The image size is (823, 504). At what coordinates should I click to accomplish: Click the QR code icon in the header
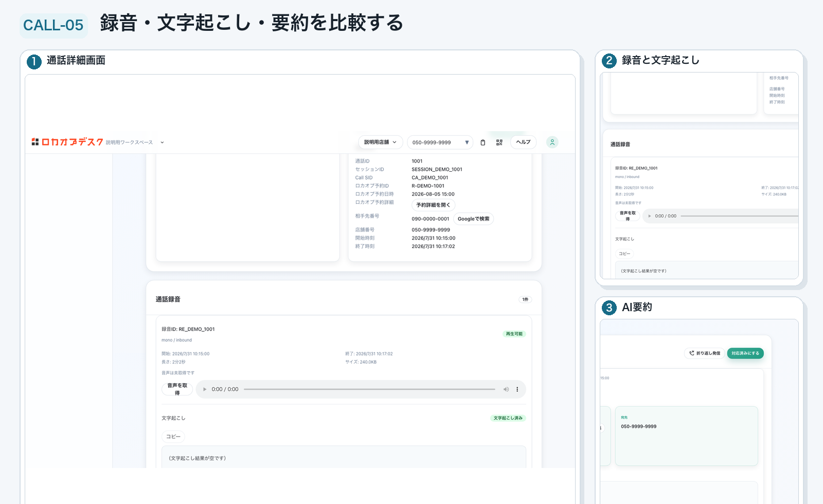[499, 142]
